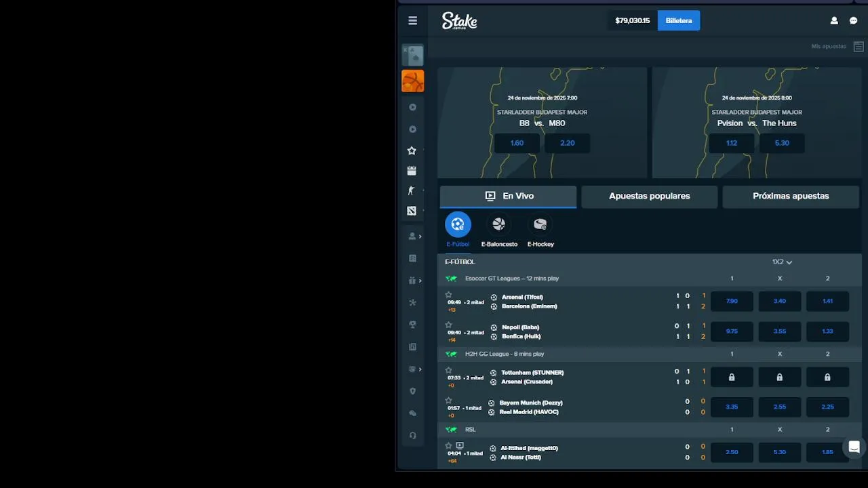Click +13 more markets for Arsenal-Barcelona
This screenshot has height=488, width=868.
(x=452, y=310)
